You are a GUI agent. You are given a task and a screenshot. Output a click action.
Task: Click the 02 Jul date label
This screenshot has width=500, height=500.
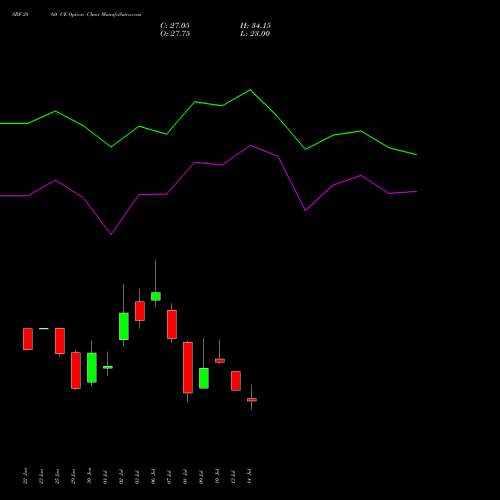click(121, 476)
